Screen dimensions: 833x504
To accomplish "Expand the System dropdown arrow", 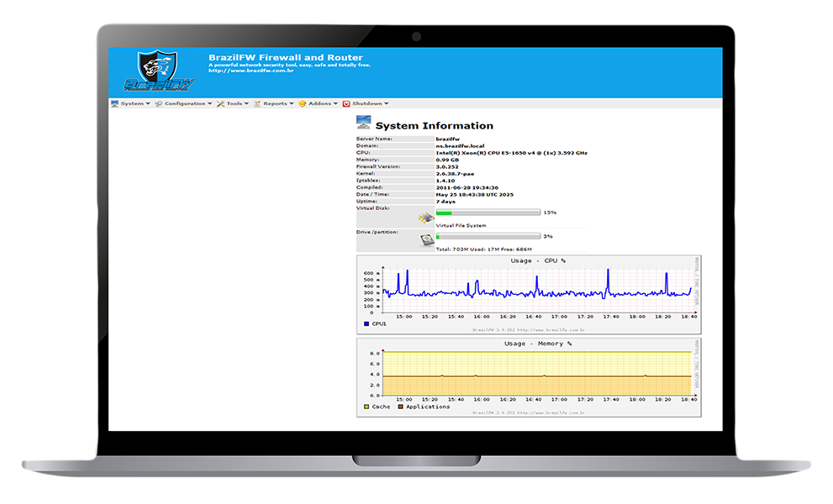I will 148,104.
